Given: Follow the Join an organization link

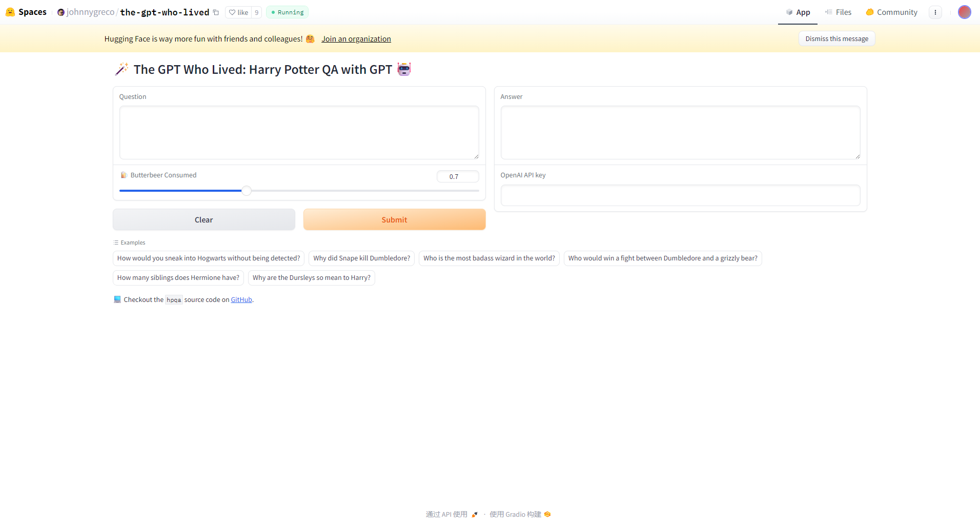Looking at the screenshot, I should pos(356,39).
